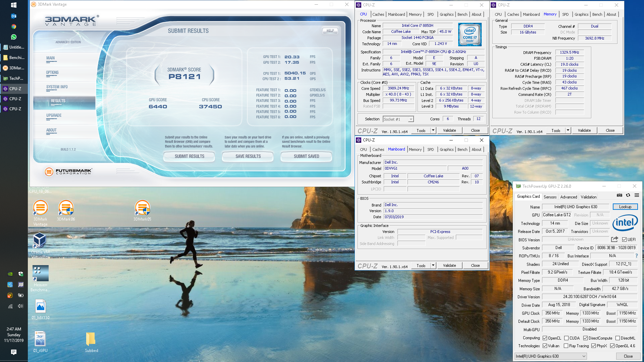Open the GPU-Z graphics card selector dropdown
Image resolution: width=644 pixels, height=362 pixels.
click(551, 356)
